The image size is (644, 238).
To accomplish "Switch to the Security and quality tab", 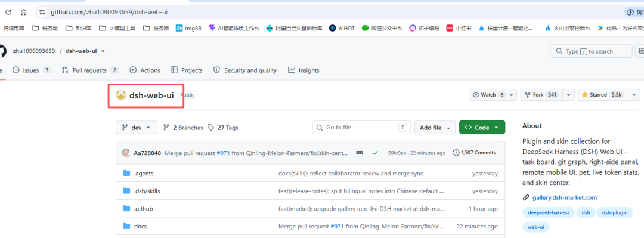I will [x=245, y=70].
